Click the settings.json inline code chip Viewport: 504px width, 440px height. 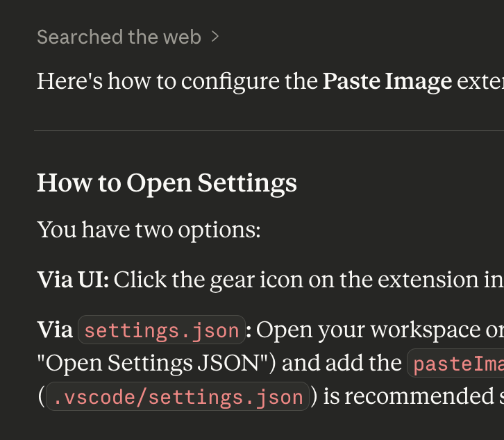162,330
